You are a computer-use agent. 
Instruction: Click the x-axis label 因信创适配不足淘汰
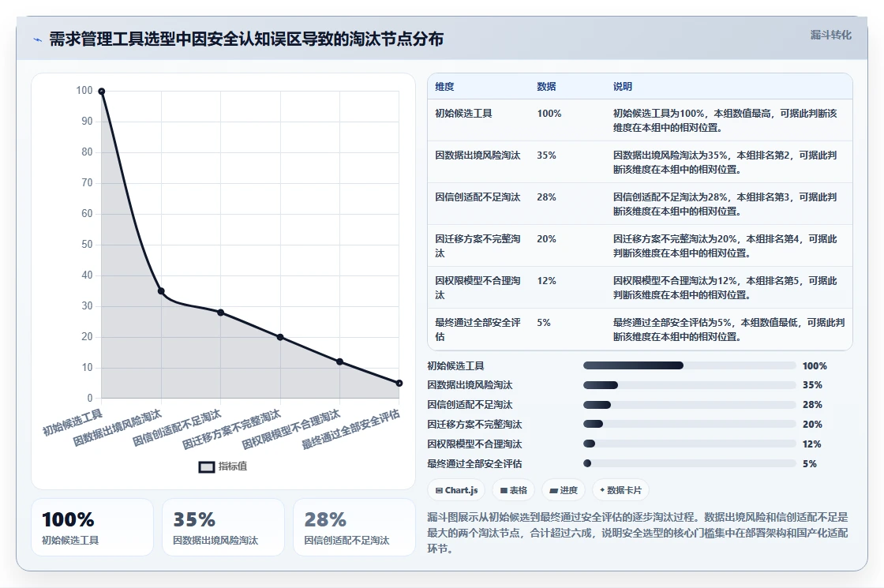(x=177, y=428)
